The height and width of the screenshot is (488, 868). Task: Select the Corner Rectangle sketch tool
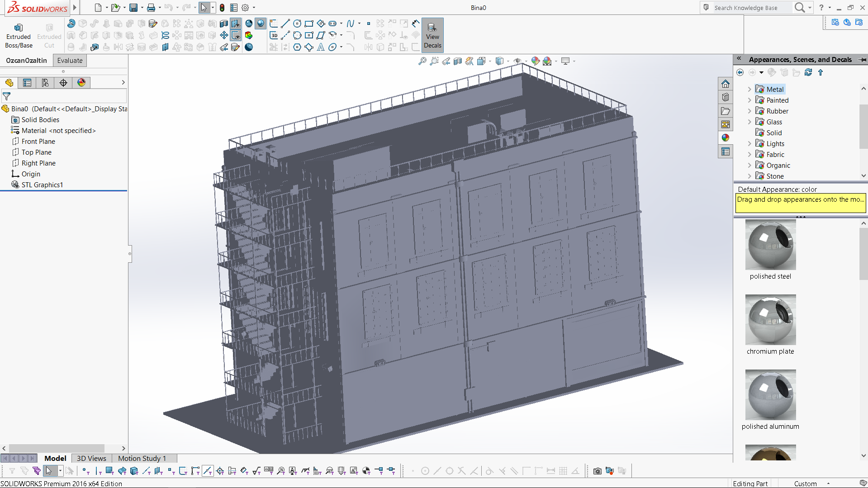tap(309, 24)
